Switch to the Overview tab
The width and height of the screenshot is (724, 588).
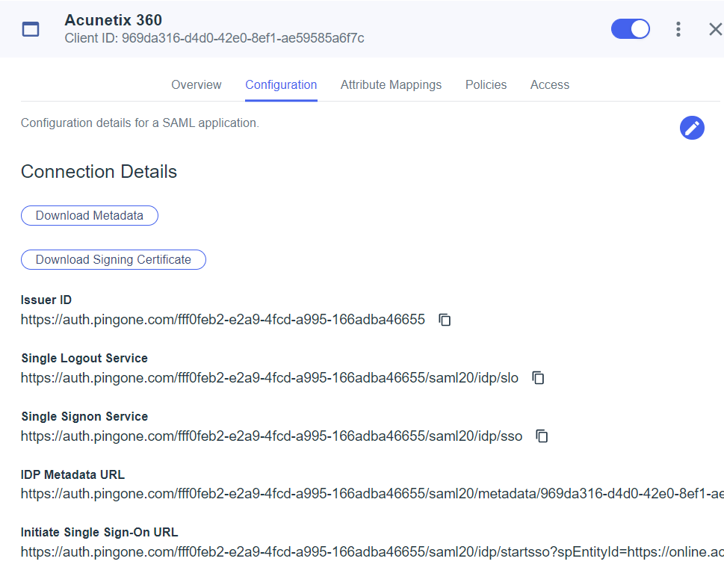197,84
